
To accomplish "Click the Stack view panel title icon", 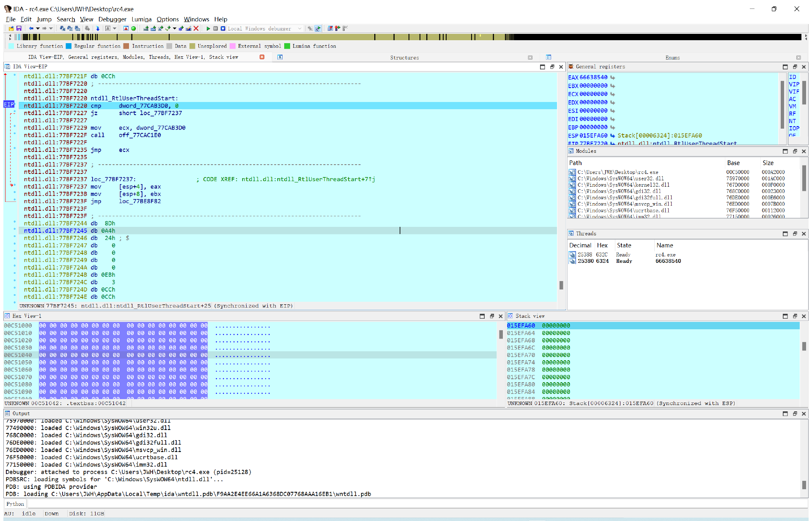I will tap(510, 316).
